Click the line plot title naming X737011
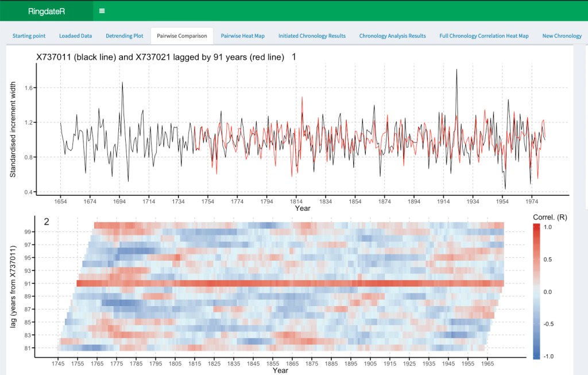 160,57
